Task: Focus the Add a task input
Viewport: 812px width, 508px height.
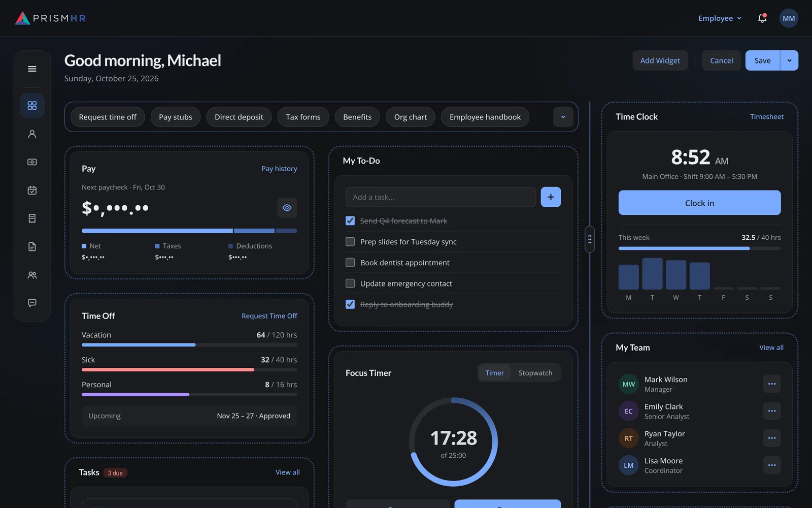Action: click(441, 197)
